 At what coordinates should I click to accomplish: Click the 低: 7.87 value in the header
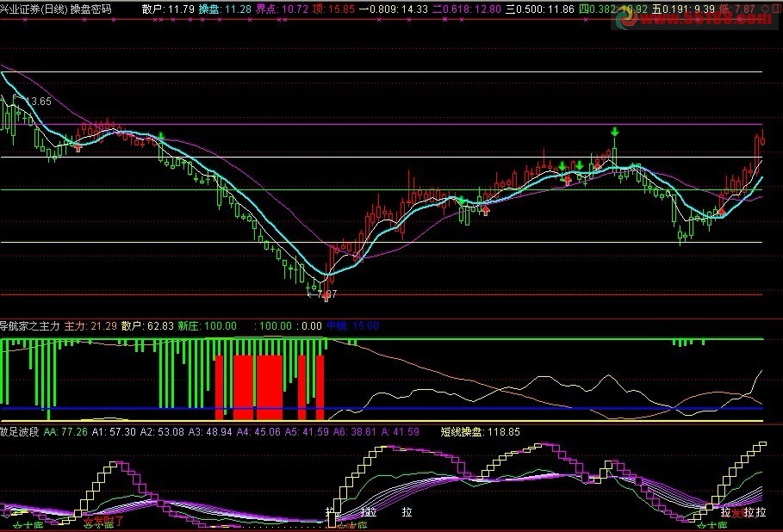pos(737,9)
